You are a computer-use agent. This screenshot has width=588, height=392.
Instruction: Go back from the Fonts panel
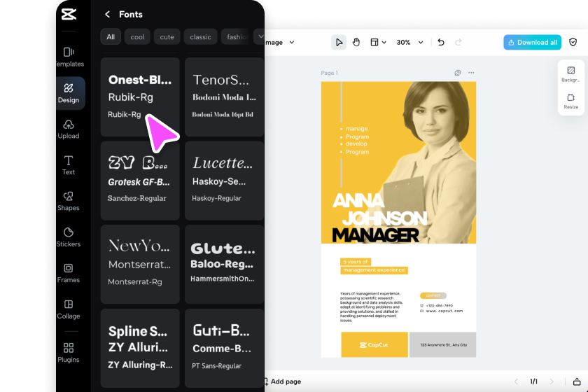(x=108, y=14)
